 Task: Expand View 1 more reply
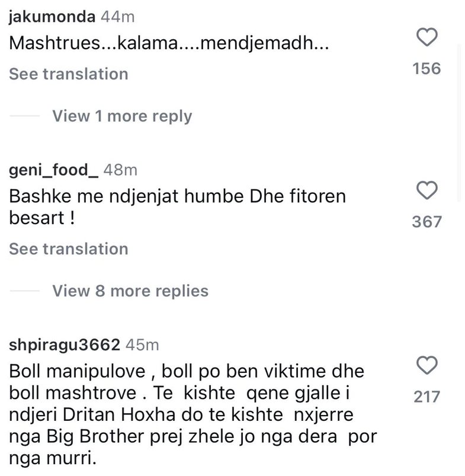click(x=122, y=116)
